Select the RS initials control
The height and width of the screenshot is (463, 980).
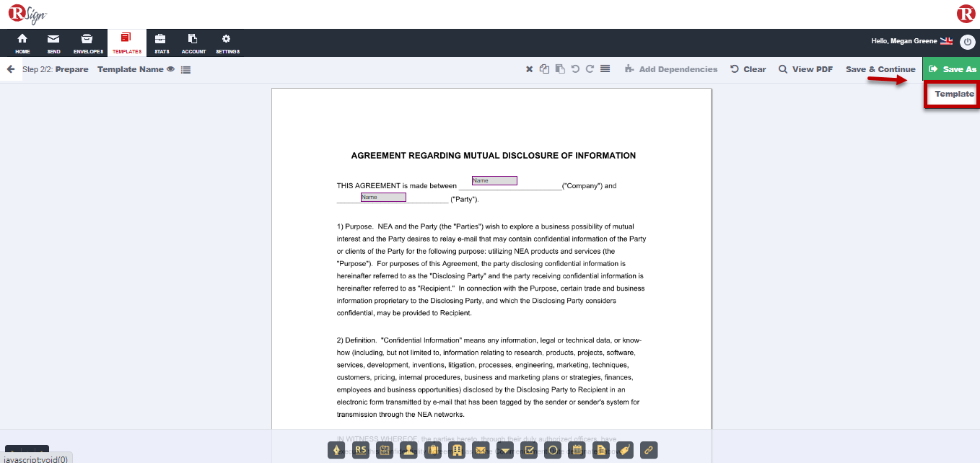coord(361,450)
